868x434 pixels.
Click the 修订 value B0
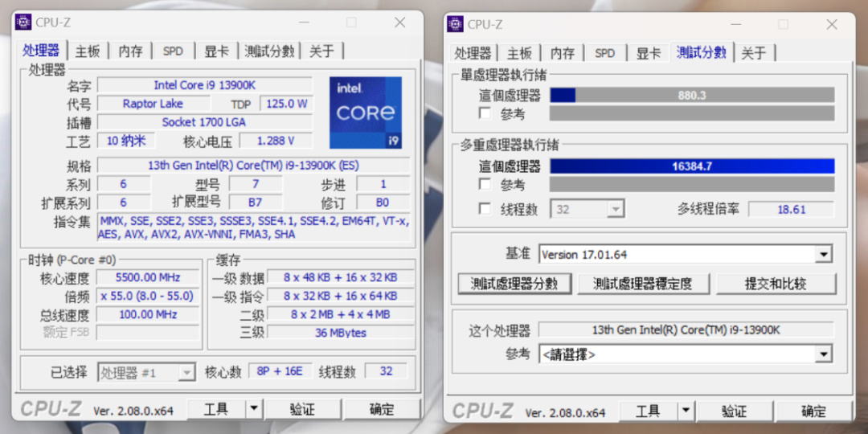383,202
